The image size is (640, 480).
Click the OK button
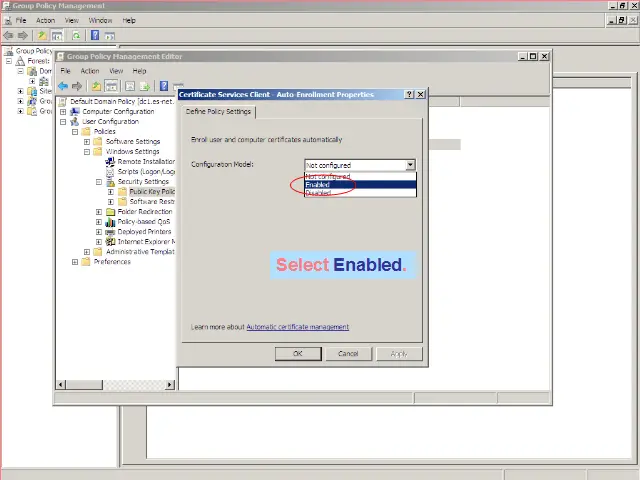pos(297,353)
